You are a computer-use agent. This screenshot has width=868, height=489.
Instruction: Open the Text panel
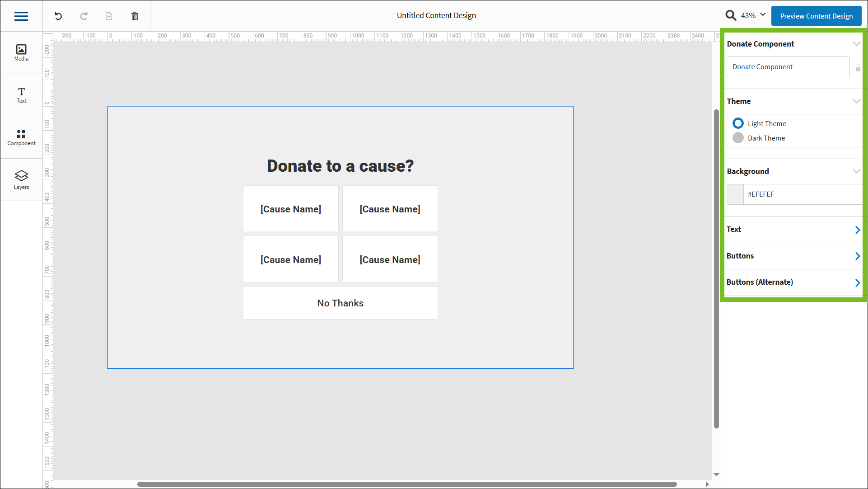[x=21, y=95]
